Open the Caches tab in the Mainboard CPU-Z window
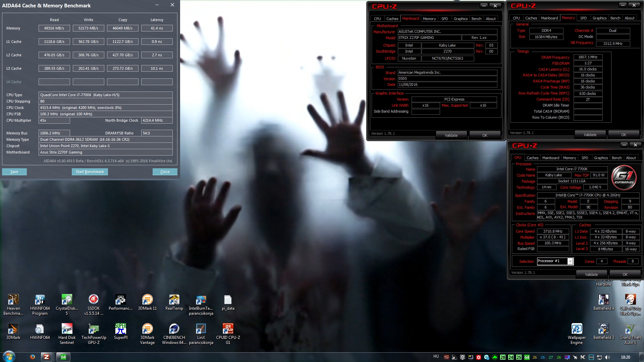The width and height of the screenshot is (644, 362). 392,19
